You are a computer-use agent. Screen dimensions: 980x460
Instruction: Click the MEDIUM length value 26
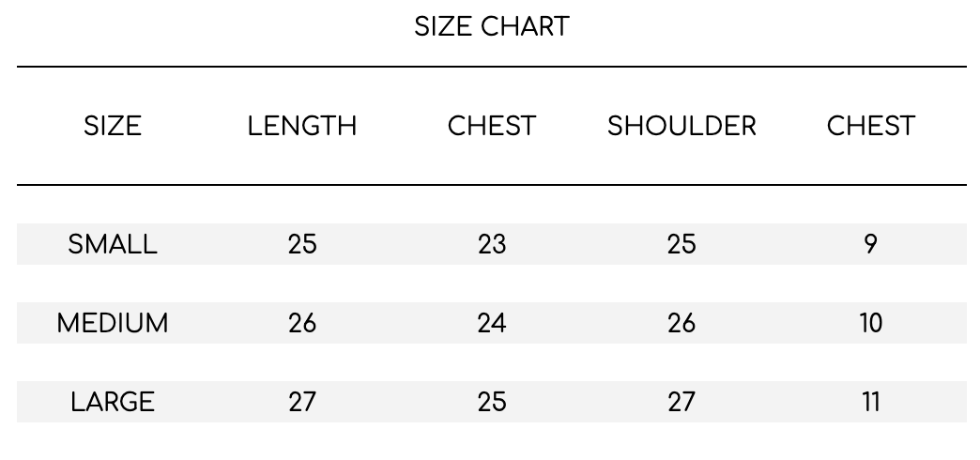302,323
